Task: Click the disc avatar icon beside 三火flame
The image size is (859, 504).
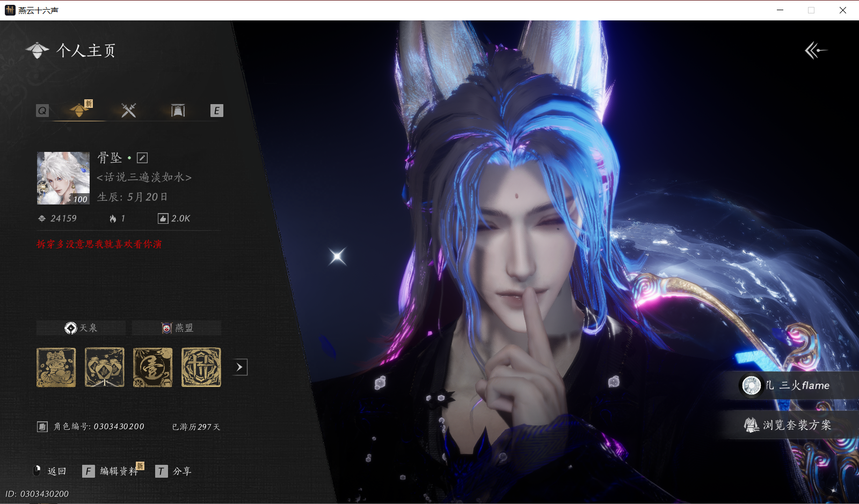Action: point(751,385)
